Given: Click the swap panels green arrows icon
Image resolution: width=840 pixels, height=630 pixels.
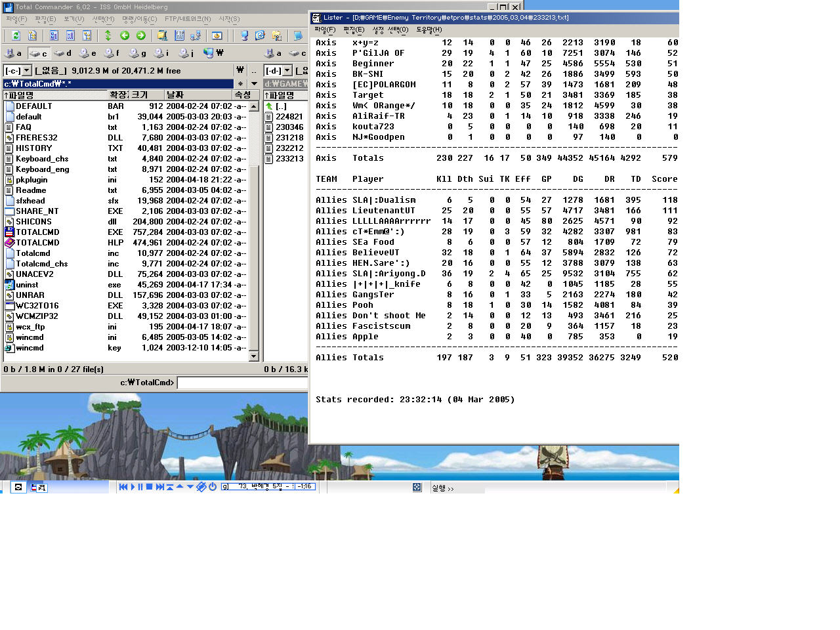Looking at the screenshot, I should coord(108,35).
